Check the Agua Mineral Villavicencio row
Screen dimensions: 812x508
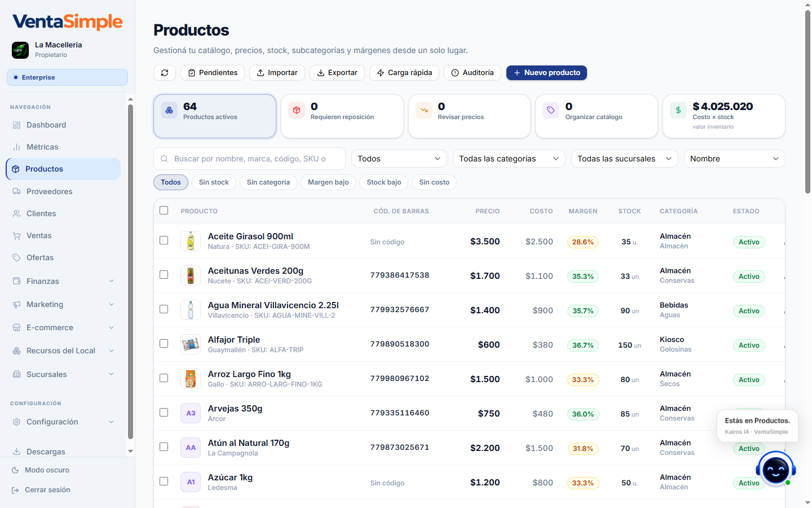pyautogui.click(x=164, y=309)
